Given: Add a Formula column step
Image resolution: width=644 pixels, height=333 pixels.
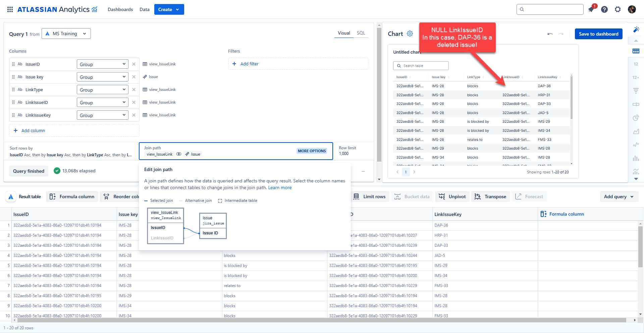Looking at the screenshot, I should [72, 197].
